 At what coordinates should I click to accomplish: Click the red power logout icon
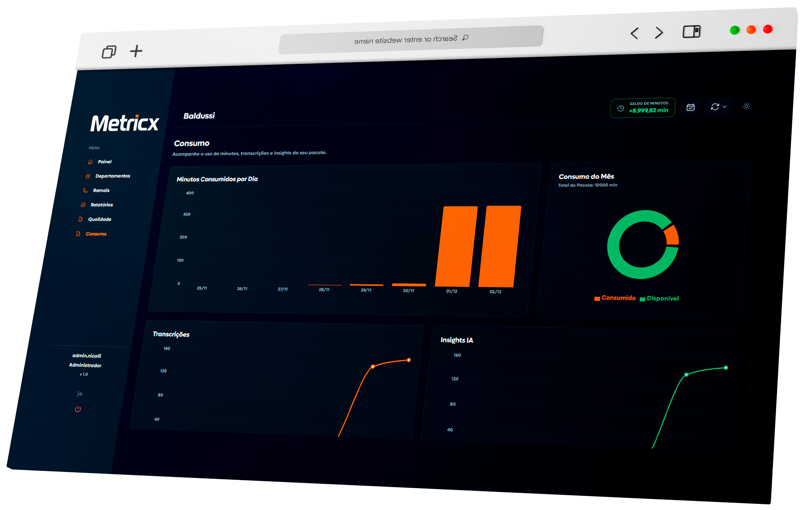tap(78, 409)
